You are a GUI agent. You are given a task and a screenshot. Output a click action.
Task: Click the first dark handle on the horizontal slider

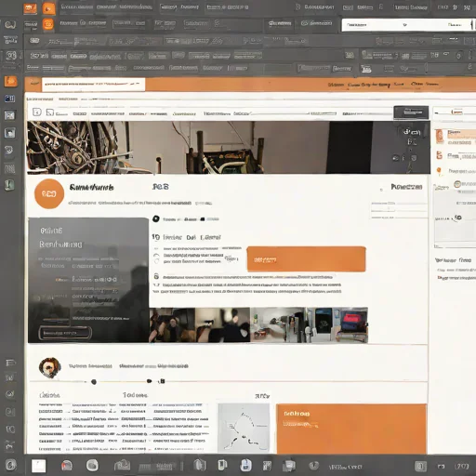(94, 382)
